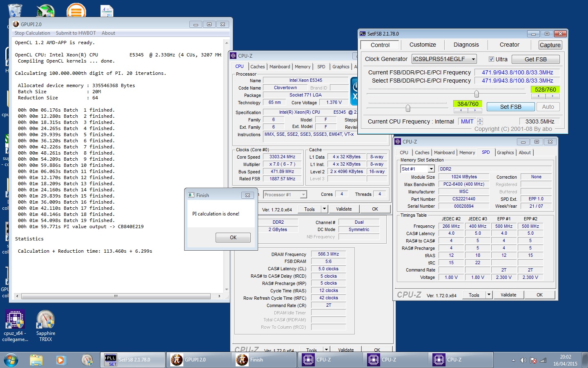Open the document file icon on desktop
This screenshot has height=368, width=588.
pos(107,11)
